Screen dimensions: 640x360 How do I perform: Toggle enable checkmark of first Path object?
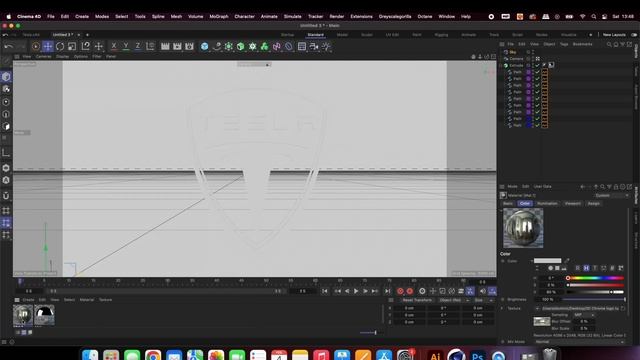538,72
